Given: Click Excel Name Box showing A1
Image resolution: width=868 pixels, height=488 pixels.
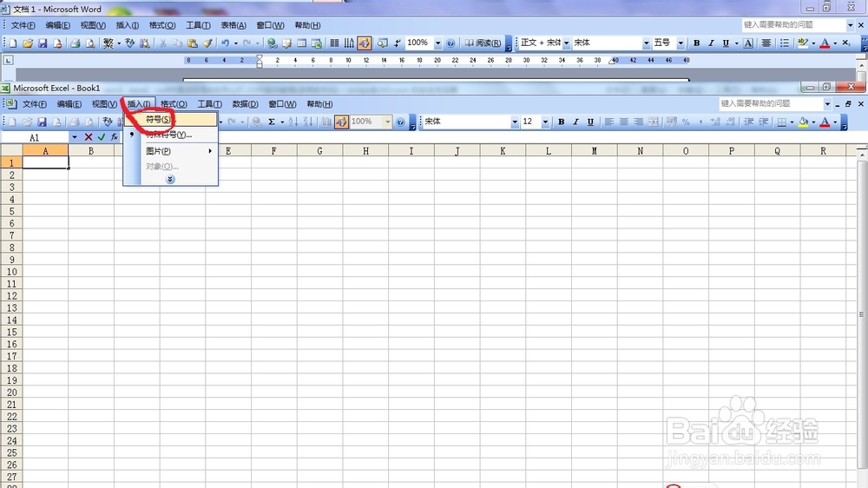Looking at the screenshot, I should pyautogui.click(x=36, y=137).
